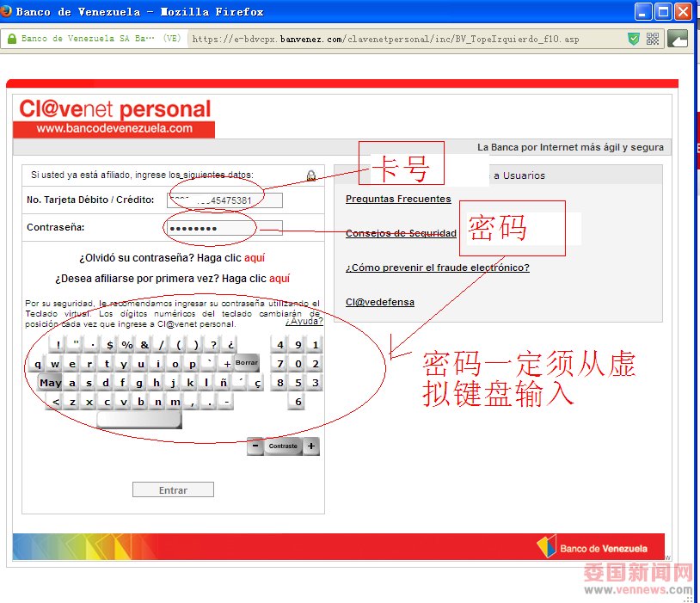Image resolution: width=700 pixels, height=603 pixels.
Task: Tap digit 0 on virtual numeric pad
Action: 298,364
